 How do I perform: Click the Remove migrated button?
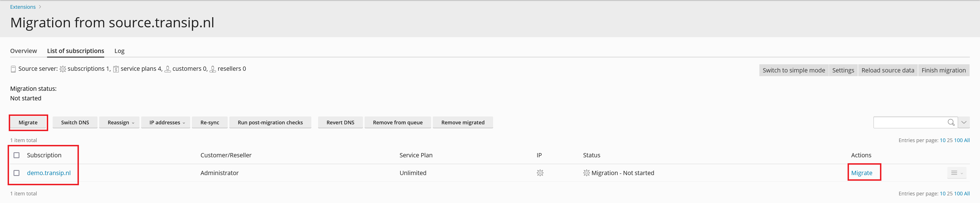[x=463, y=122]
